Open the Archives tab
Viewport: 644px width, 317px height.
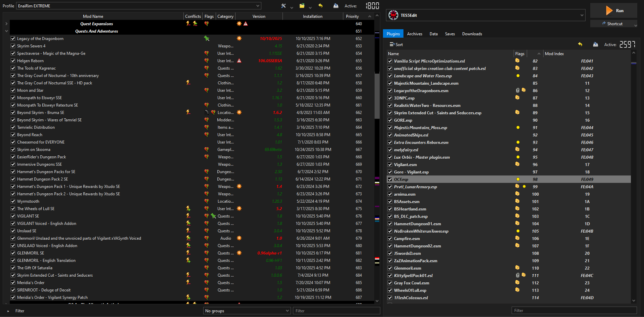[x=415, y=34]
